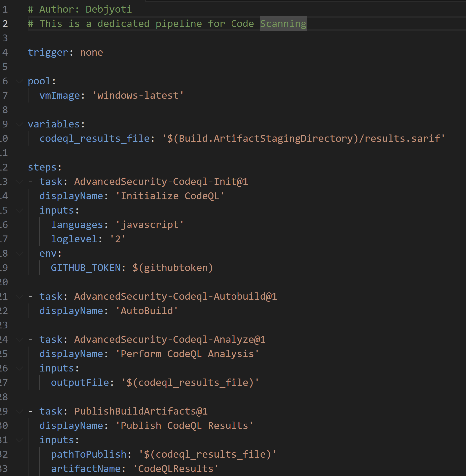Fold the Codeql-Analyze@1 task block

coord(19,340)
